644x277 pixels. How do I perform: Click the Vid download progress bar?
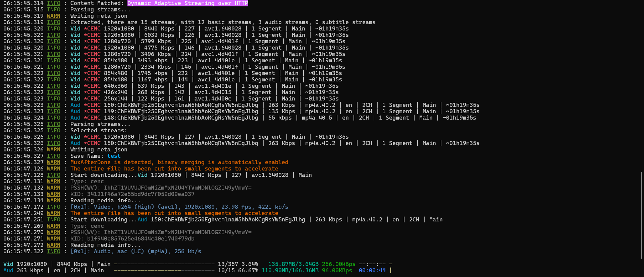pos(164,264)
